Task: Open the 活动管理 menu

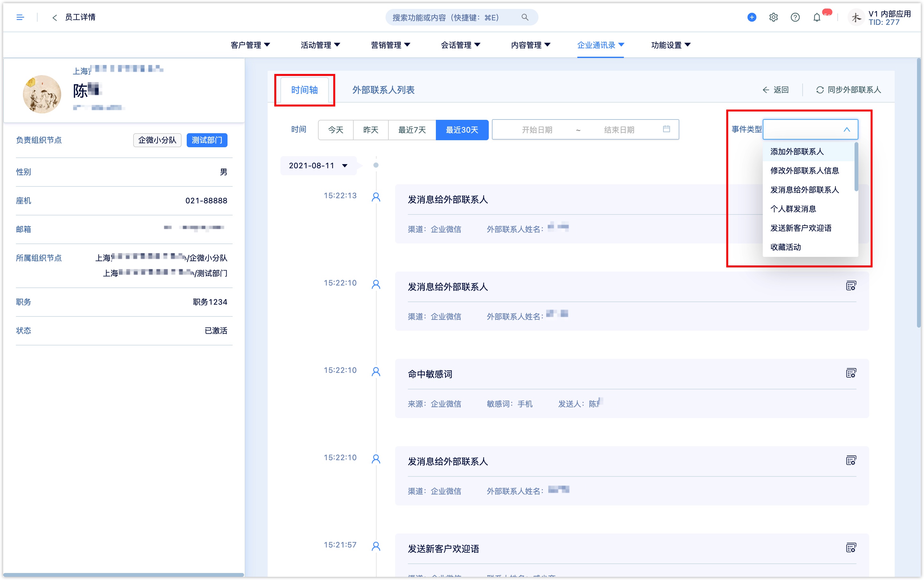Action: coord(320,45)
